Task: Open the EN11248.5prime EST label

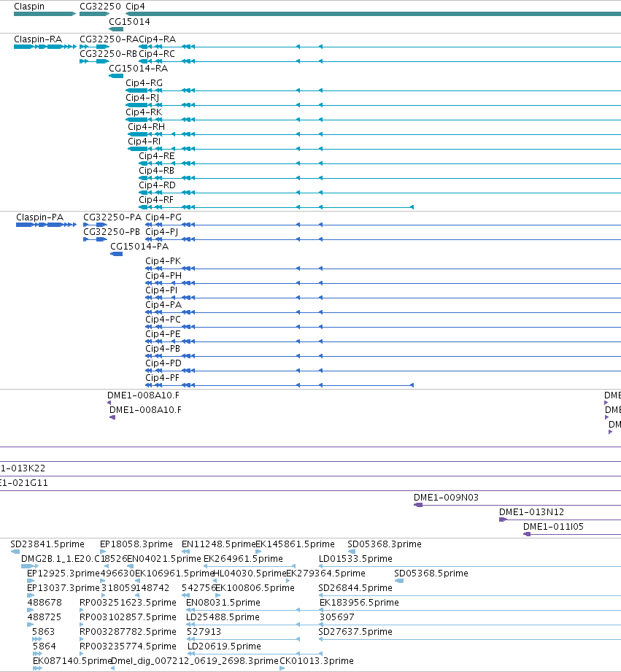Action: (x=219, y=544)
